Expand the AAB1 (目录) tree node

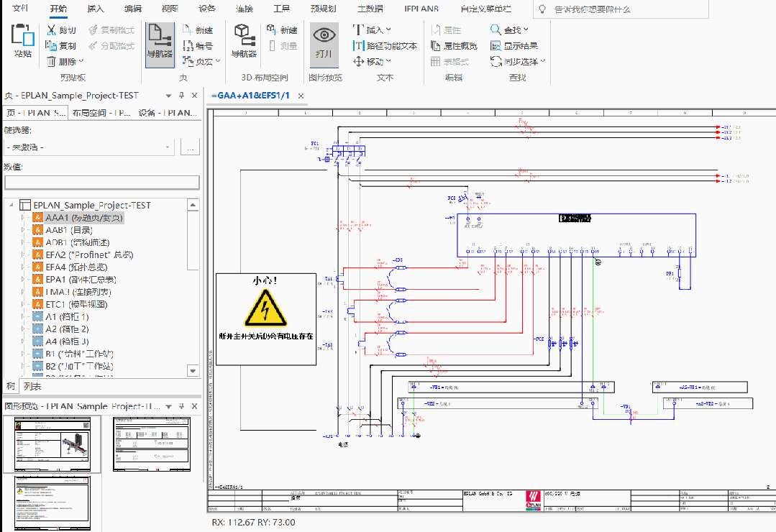pyautogui.click(x=23, y=230)
